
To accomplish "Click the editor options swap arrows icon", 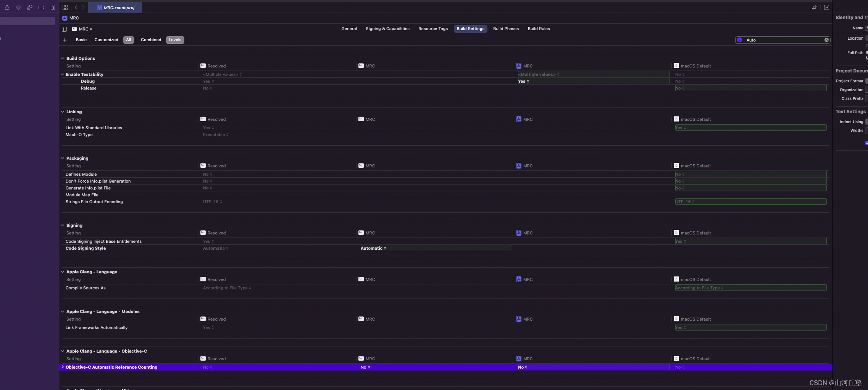I will pos(814,7).
